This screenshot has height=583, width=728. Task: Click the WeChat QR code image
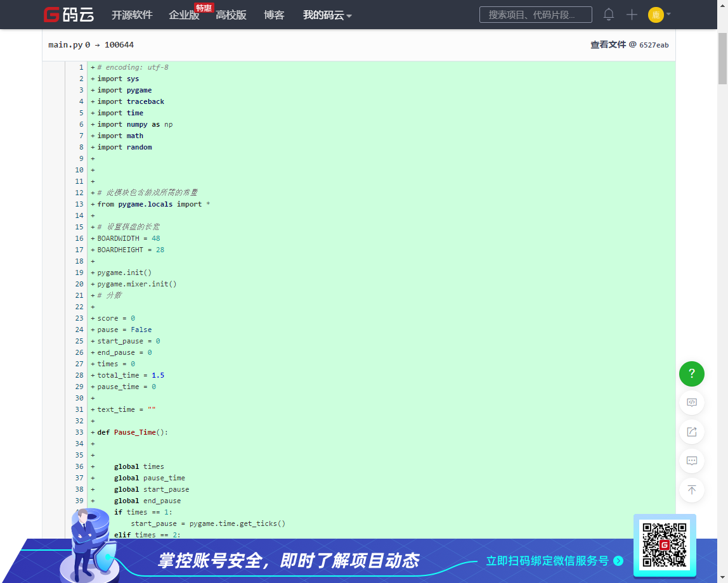[x=665, y=545]
